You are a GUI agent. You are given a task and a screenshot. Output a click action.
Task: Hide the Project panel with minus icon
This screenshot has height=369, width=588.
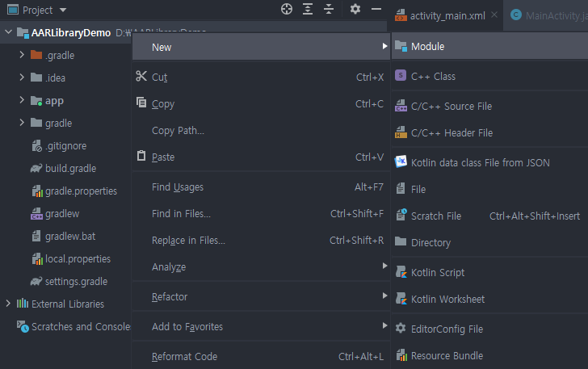[376, 9]
